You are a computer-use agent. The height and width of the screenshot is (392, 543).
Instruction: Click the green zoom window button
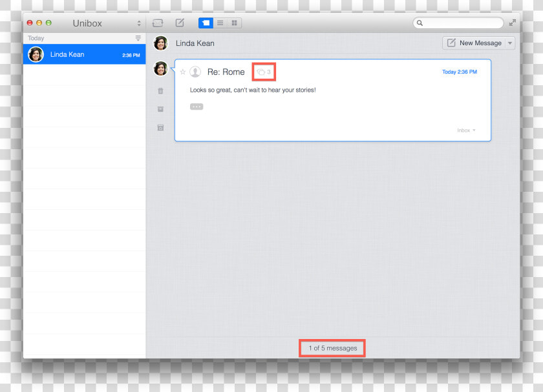(48, 23)
